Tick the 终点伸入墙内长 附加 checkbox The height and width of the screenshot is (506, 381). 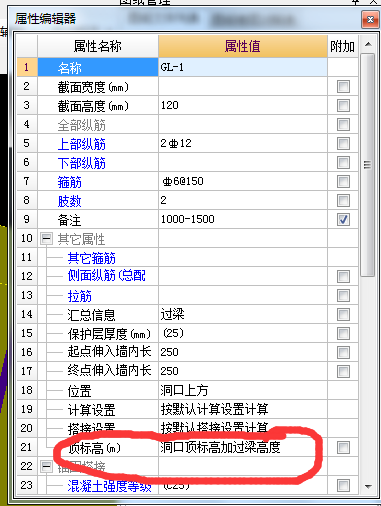pyautogui.click(x=343, y=371)
